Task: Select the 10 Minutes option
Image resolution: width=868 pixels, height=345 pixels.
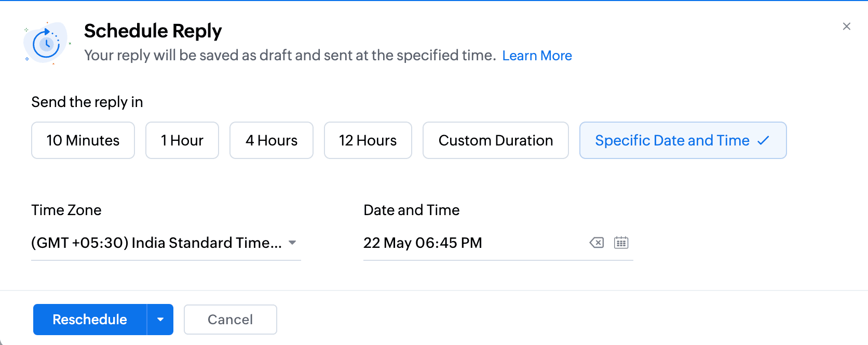Action: (x=83, y=140)
